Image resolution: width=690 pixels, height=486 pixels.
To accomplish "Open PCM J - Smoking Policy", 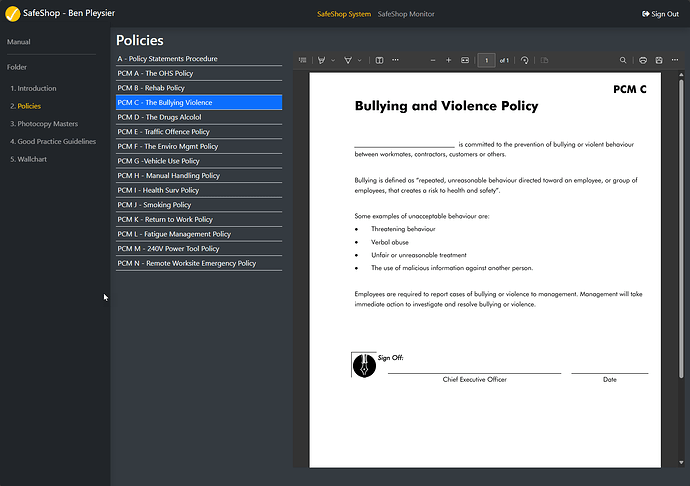I will click(x=199, y=205).
